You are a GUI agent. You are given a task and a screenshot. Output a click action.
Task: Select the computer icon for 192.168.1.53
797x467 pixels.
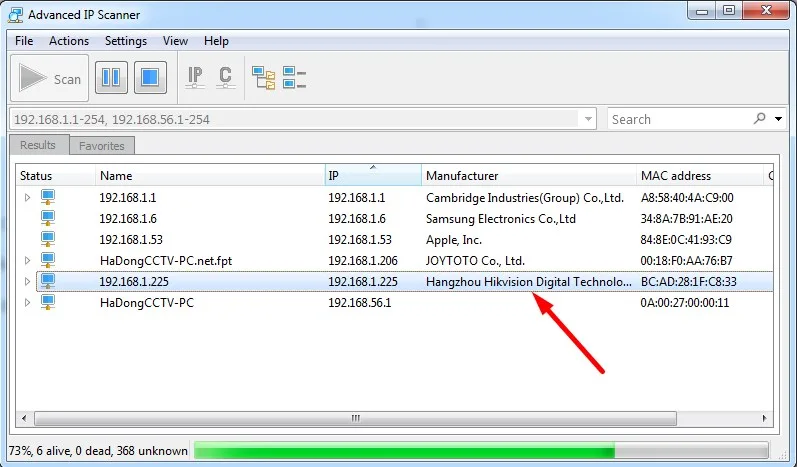(x=48, y=239)
